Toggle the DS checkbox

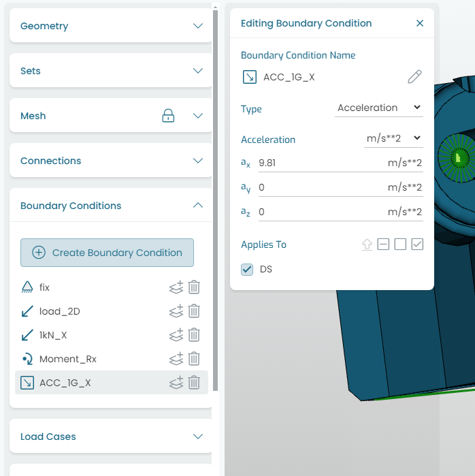(x=247, y=269)
